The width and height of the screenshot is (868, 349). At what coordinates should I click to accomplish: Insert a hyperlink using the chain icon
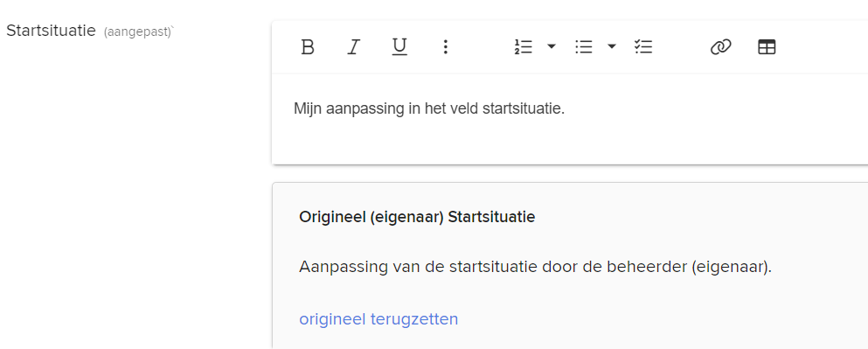coord(721,47)
